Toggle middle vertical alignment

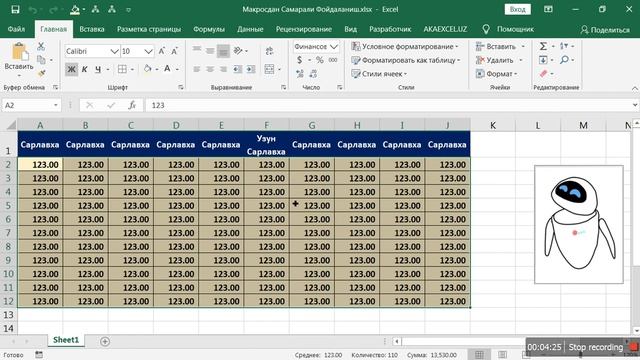click(210, 51)
